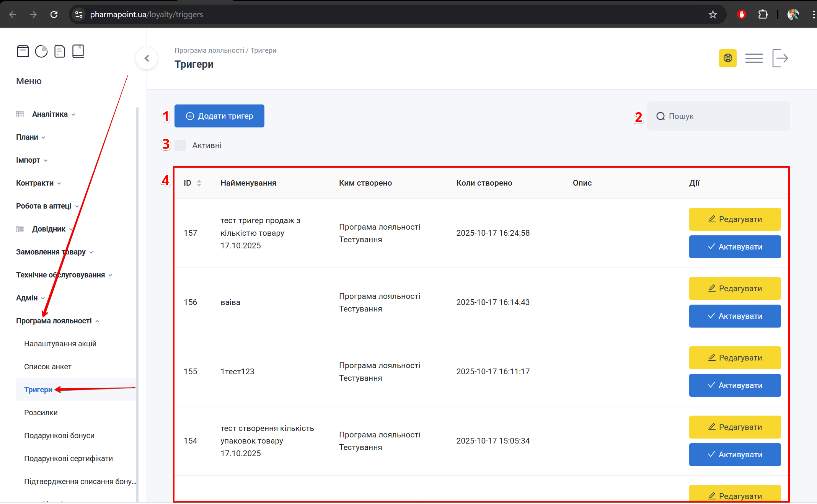Click the archive box icon in sidebar

point(23,51)
